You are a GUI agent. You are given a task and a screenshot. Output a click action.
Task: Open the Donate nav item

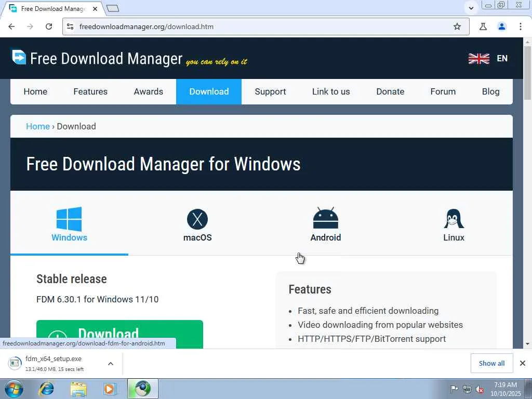(390, 91)
